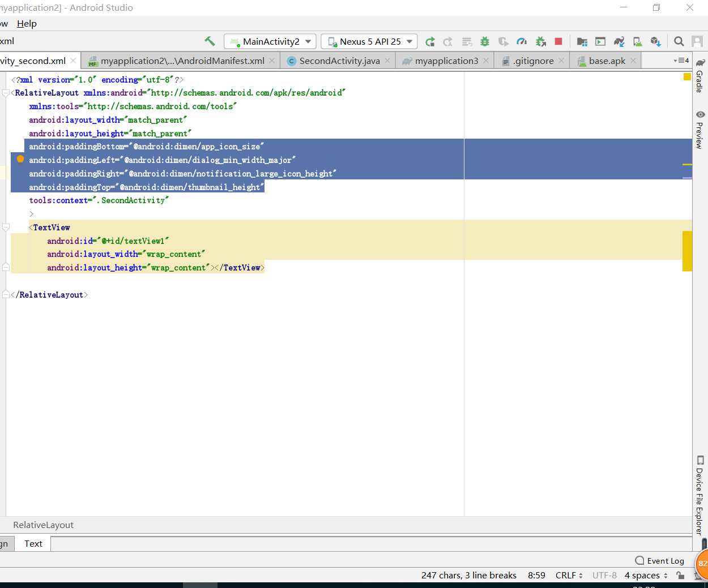The image size is (708, 588).
Task: Open the Gradle tool window
Action: pyautogui.click(x=700, y=75)
